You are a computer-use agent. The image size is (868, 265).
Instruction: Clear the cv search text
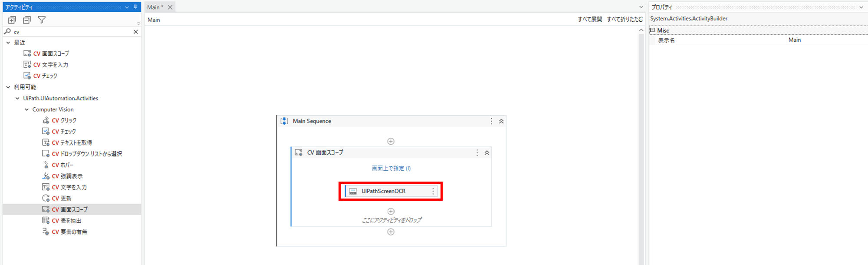pos(136,32)
